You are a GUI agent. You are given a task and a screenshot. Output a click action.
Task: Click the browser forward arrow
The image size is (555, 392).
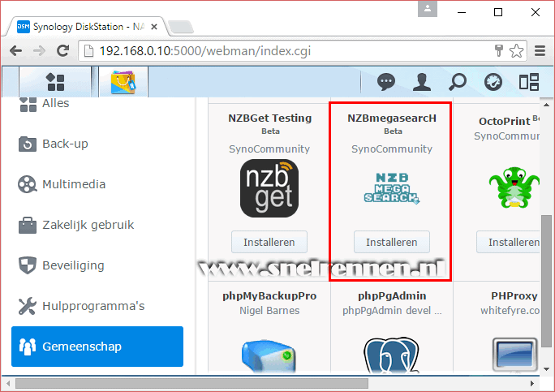coord(39,51)
